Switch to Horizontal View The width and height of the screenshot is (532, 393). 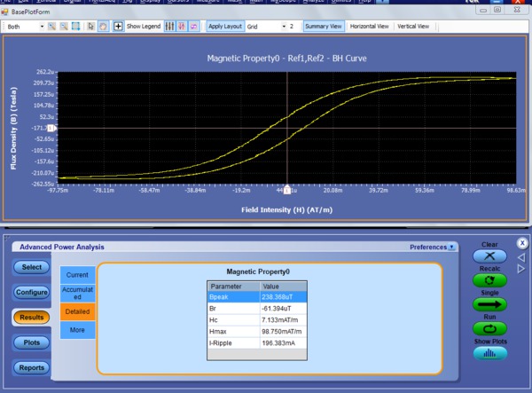coord(369,27)
